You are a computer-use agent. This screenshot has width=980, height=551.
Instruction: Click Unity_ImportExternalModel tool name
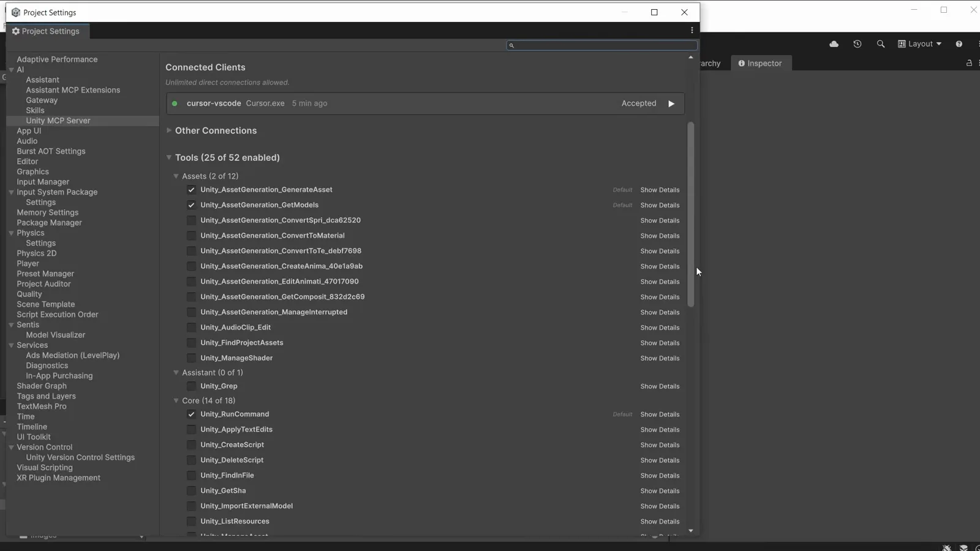click(246, 506)
